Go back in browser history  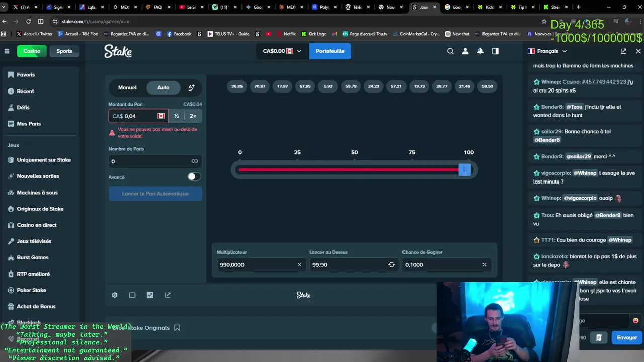point(5,21)
